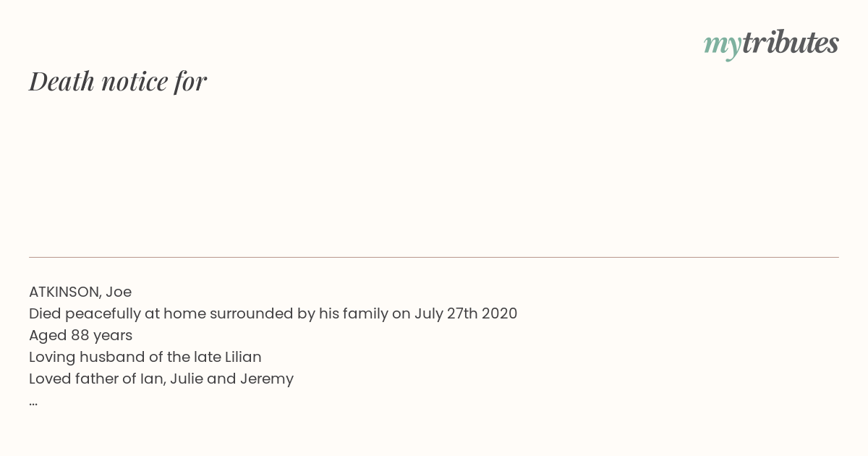Image resolution: width=868 pixels, height=456 pixels.
Task: Click the green "my" part of the logo
Action: pyautogui.click(x=723, y=46)
